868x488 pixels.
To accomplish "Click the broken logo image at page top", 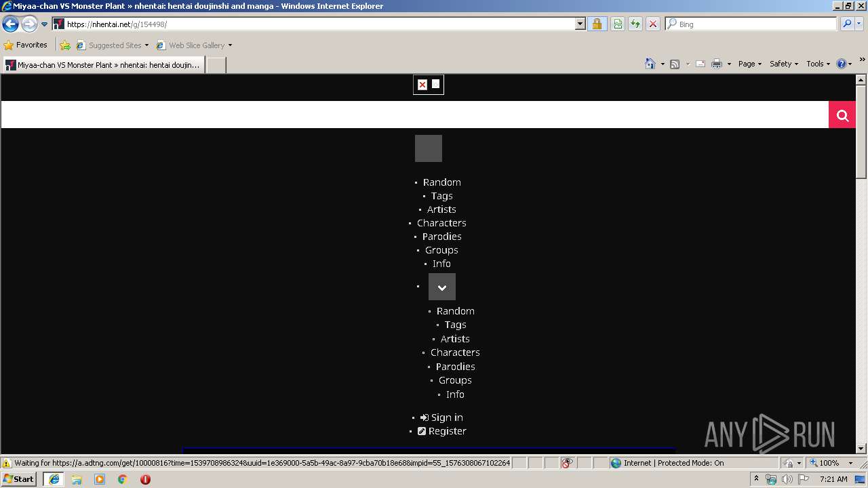I will pos(429,85).
